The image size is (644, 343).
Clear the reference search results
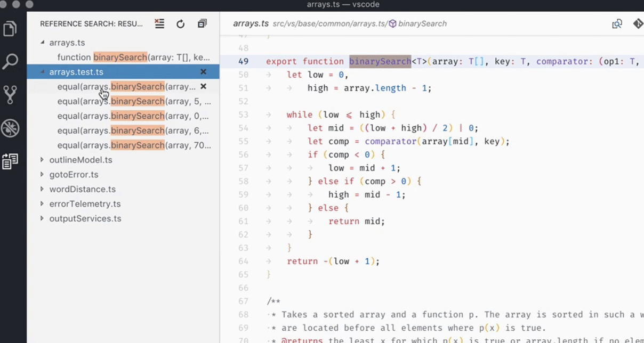coord(159,23)
